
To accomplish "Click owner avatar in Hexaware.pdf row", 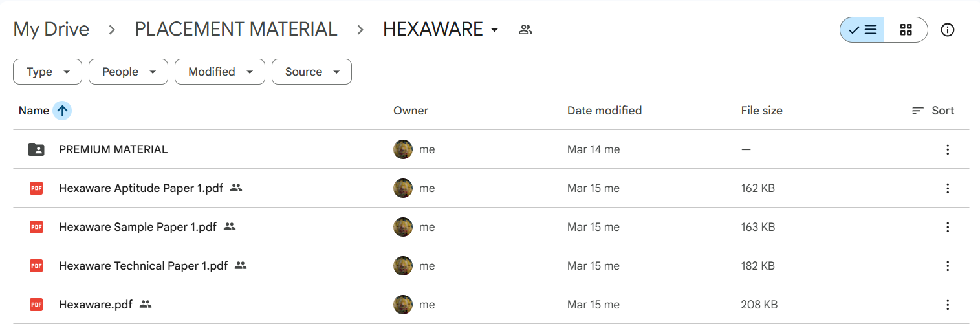I will [403, 305].
